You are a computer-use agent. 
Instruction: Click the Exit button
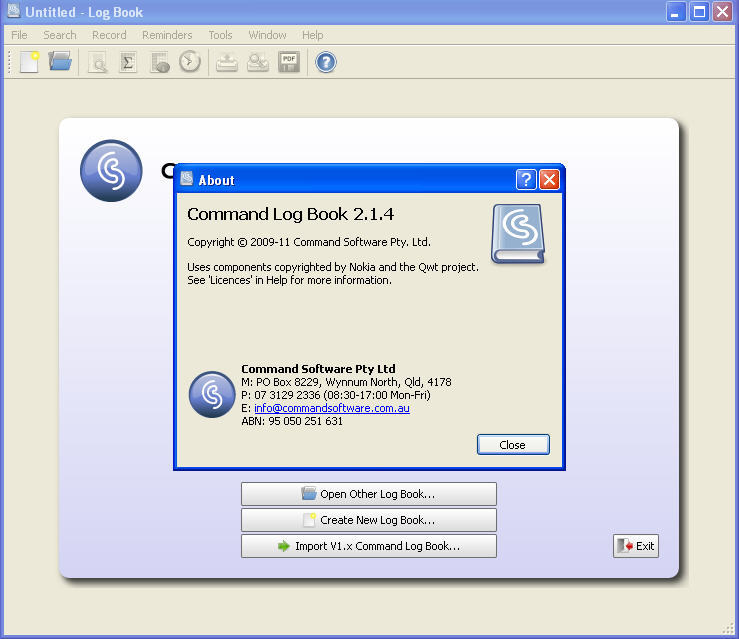coord(636,546)
